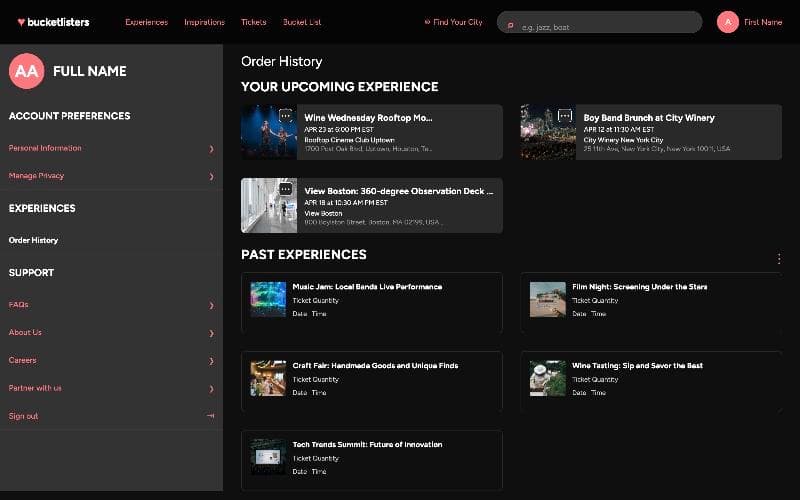800x500 pixels.
Task: Open the Inspirations menu item
Action: [x=204, y=22]
